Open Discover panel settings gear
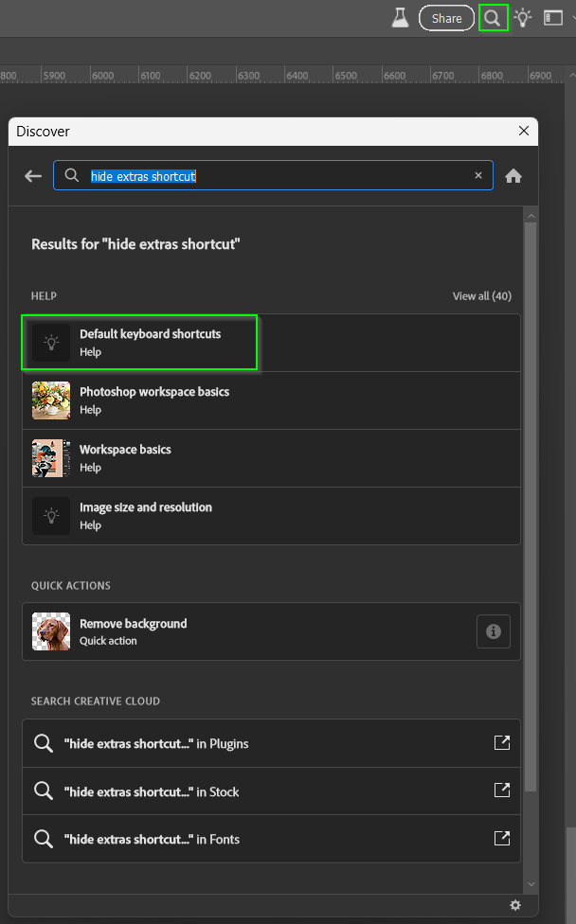Viewport: 576px width, 924px height. (x=515, y=905)
